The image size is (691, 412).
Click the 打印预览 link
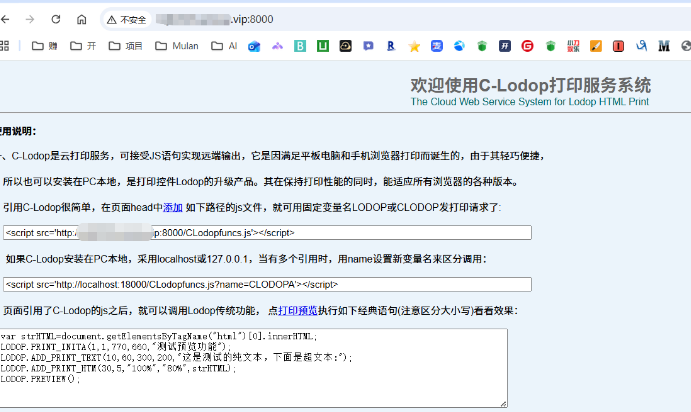coord(297,311)
